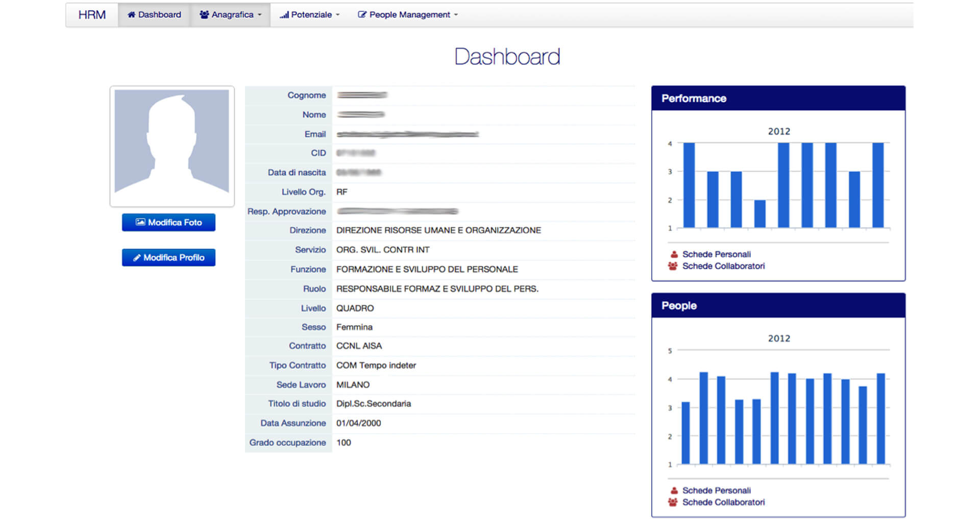Click the Dashboard home icon

click(132, 14)
